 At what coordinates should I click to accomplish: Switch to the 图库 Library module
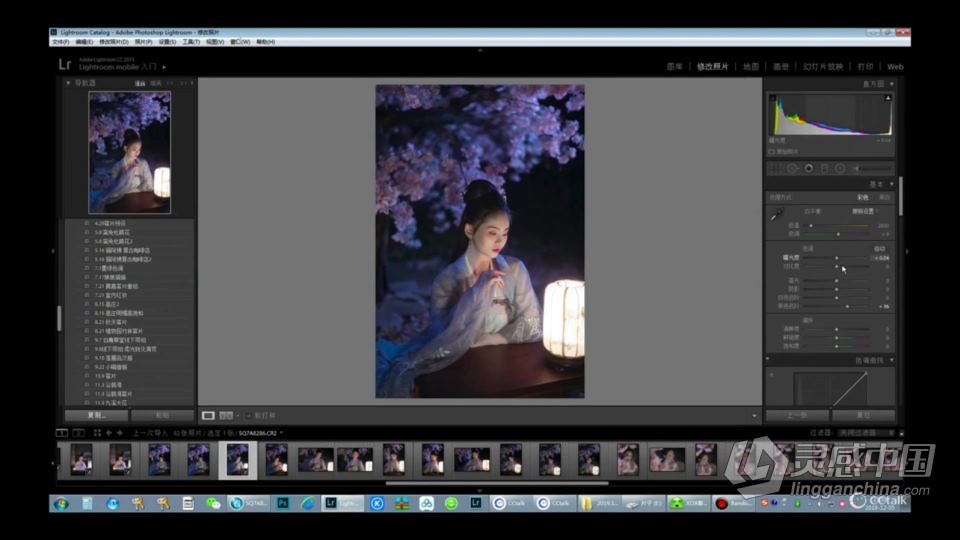pos(675,67)
